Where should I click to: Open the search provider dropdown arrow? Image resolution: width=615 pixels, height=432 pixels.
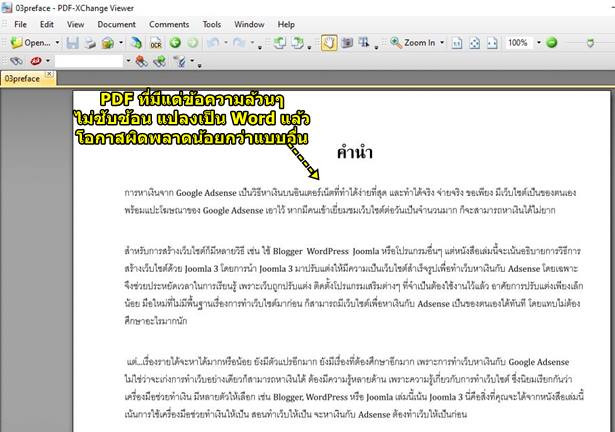pos(48,61)
